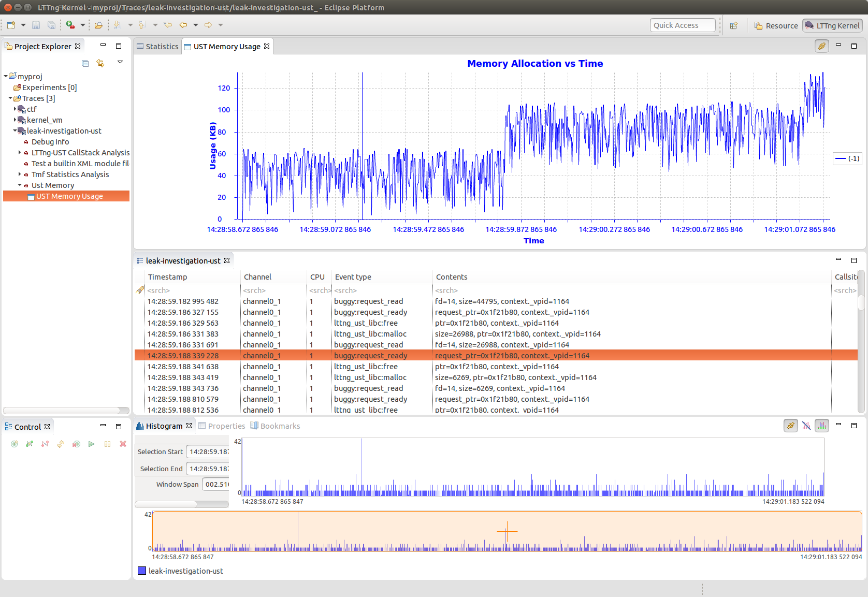The height and width of the screenshot is (597, 868).
Task: Expand the LTTng-UST CallStack Analysis node
Action: [x=20, y=152]
